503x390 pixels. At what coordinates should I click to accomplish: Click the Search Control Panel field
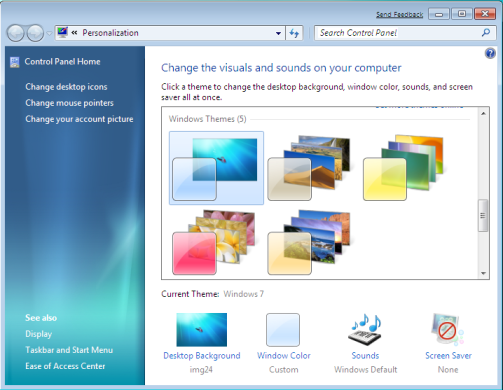[x=405, y=33]
